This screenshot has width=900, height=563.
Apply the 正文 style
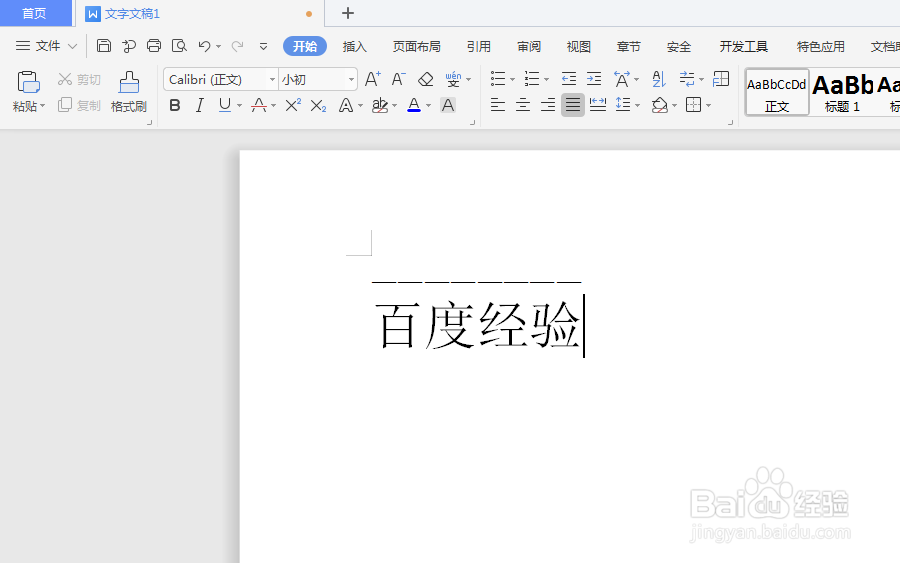pyautogui.click(x=777, y=92)
